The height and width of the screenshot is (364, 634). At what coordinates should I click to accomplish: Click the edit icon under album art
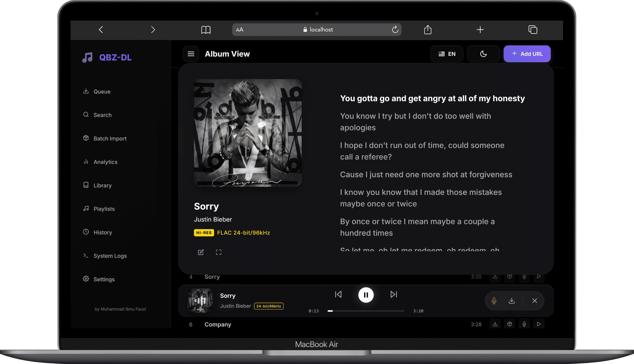coord(201,252)
